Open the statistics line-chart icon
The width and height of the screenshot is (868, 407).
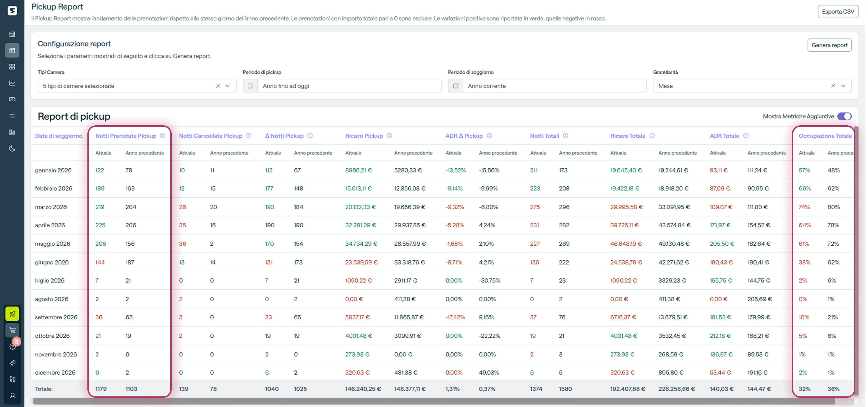coord(12,83)
